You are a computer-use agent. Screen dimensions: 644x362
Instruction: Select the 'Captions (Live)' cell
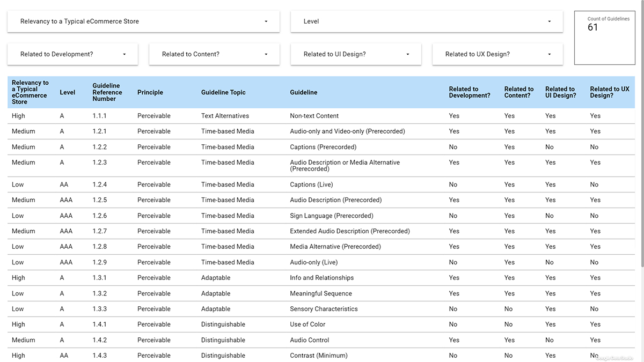pos(311,184)
